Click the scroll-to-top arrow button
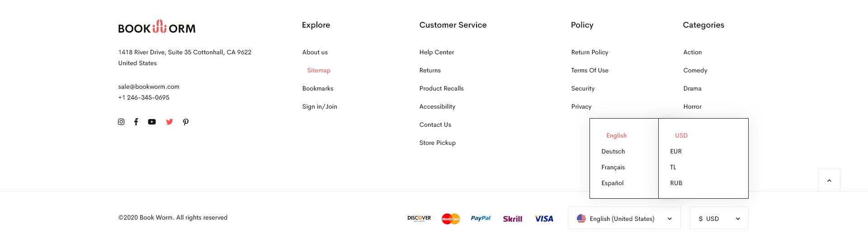Image resolution: width=868 pixels, height=244 pixels. click(x=829, y=180)
